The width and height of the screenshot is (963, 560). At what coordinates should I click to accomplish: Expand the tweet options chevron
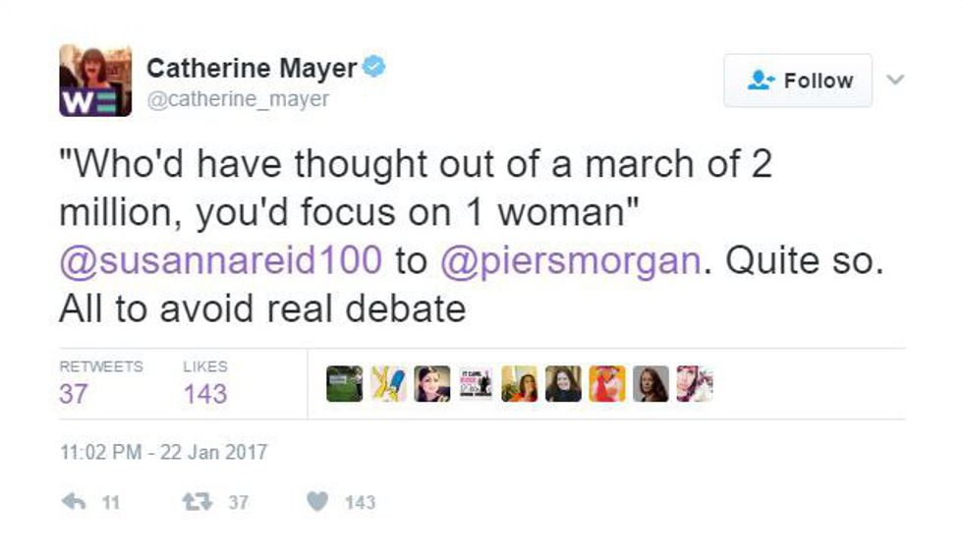(895, 80)
